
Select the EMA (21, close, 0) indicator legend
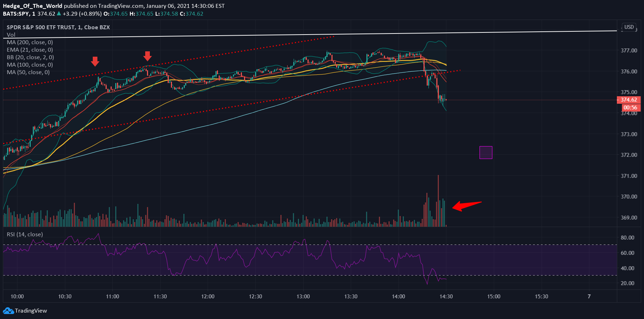click(x=30, y=50)
